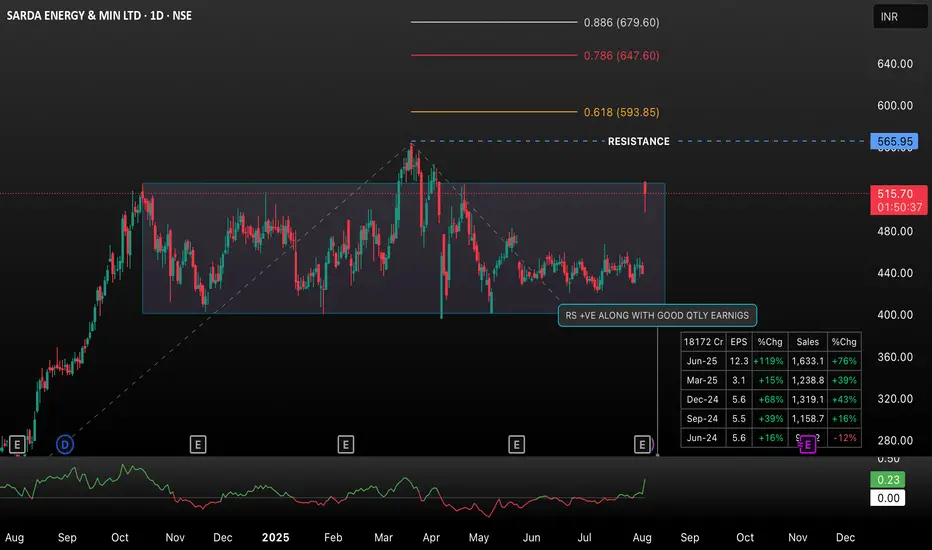This screenshot has width=932, height=550.
Task: Click the 360.00 price axis label
Action: pos(895,357)
